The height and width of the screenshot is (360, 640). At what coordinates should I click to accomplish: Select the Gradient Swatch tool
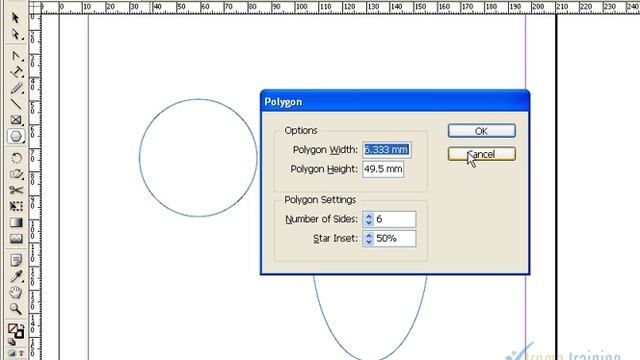[16, 222]
